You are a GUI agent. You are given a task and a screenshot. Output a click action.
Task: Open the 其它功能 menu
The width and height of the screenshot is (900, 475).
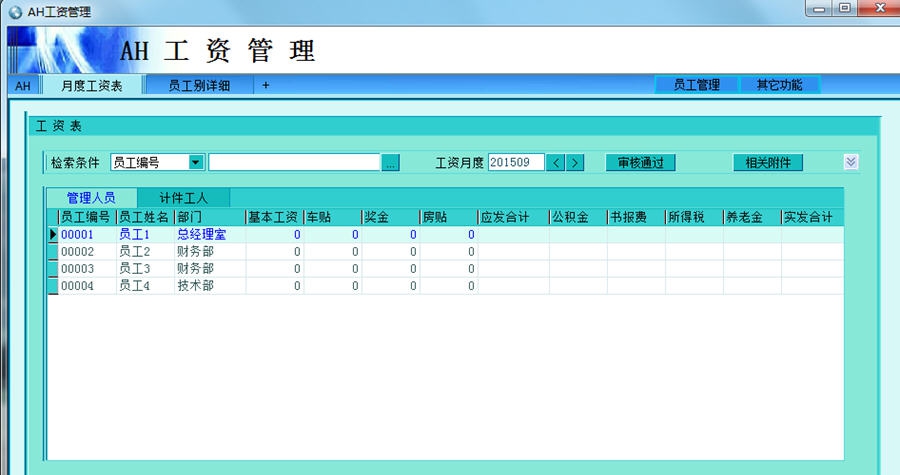(x=779, y=85)
